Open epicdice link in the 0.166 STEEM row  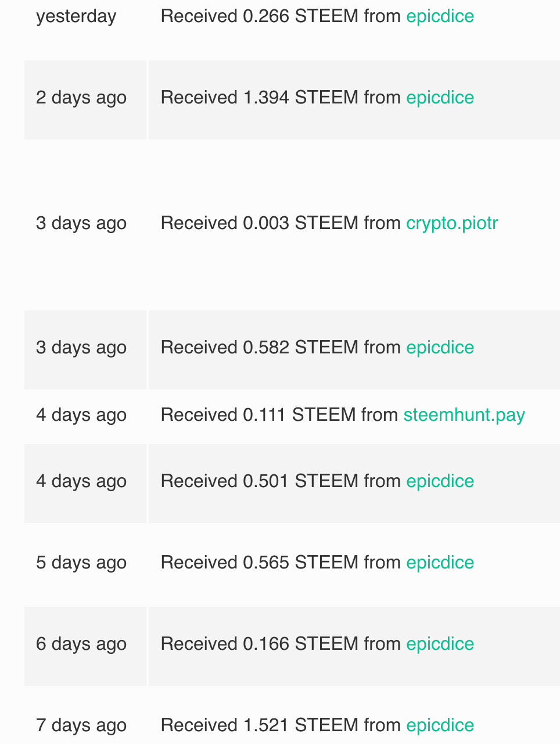tap(440, 644)
